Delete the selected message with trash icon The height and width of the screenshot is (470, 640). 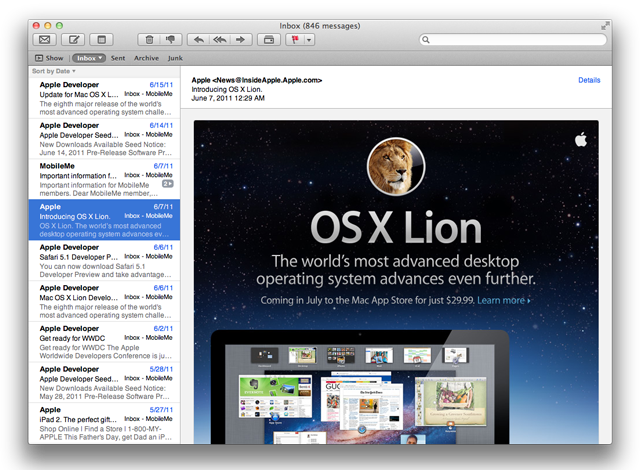149,40
